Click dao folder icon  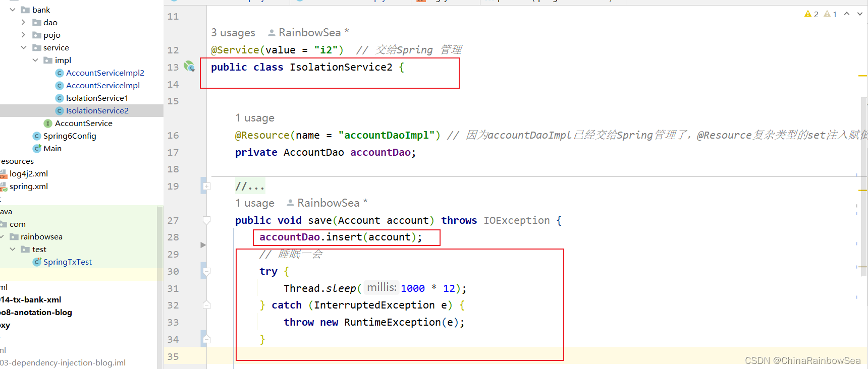(x=37, y=22)
